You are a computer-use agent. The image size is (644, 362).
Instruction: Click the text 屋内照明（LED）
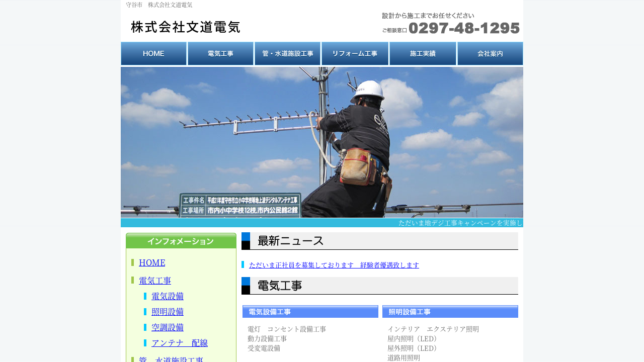[x=414, y=339]
